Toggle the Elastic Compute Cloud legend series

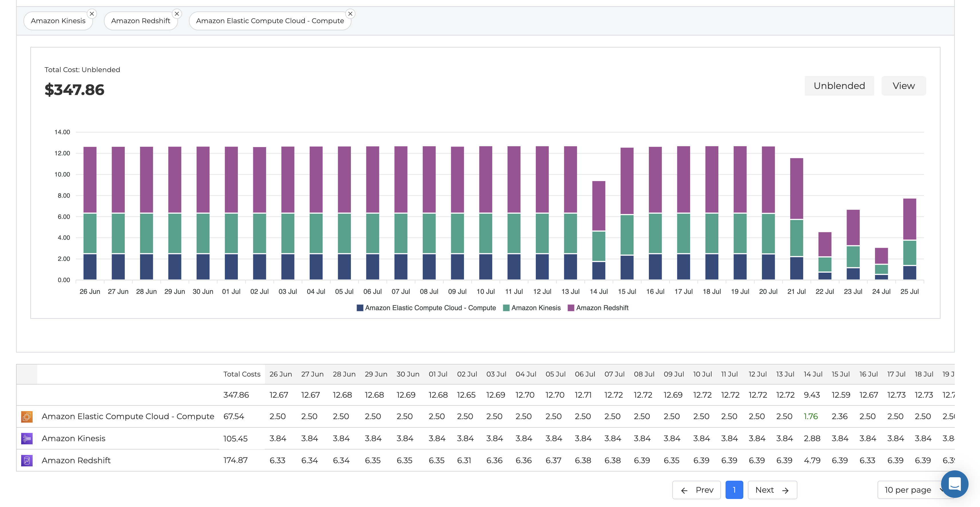coord(430,308)
